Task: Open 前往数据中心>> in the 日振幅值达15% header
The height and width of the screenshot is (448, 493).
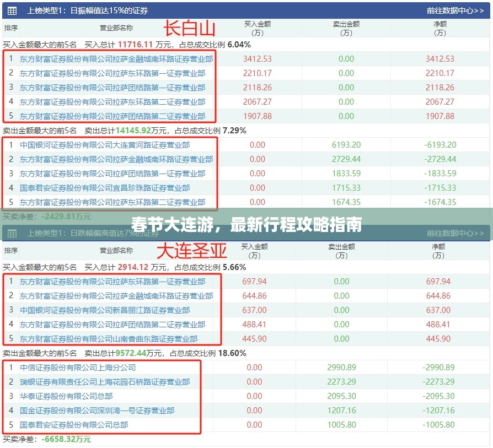Action: (x=455, y=10)
